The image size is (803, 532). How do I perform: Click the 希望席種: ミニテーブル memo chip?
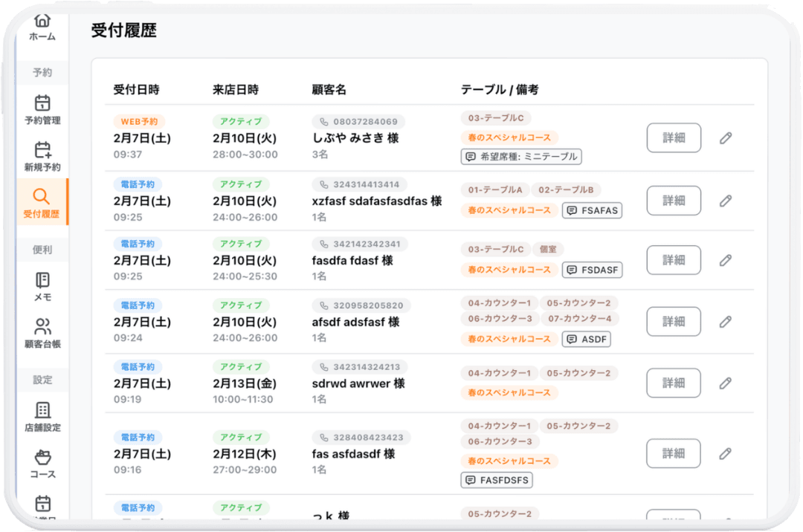click(x=521, y=157)
